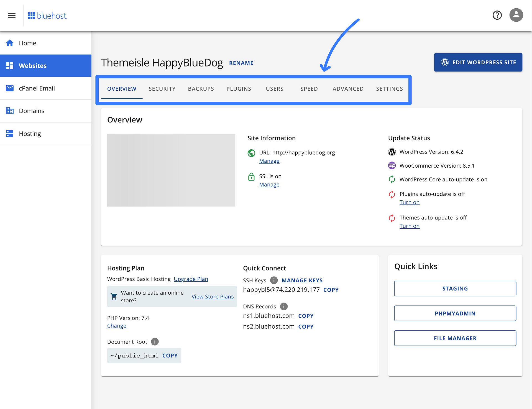Expand the Advanced tab options

tap(348, 88)
